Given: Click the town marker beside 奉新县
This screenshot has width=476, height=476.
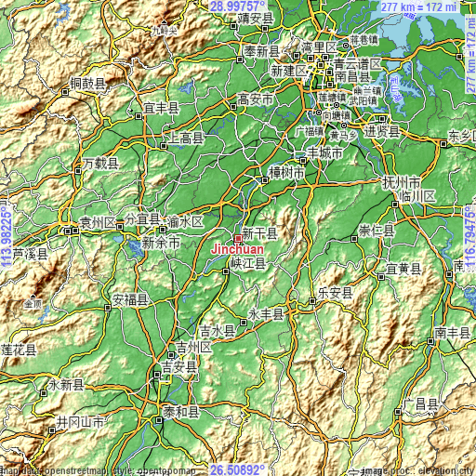Looking at the screenshot, I should tap(240, 59).
